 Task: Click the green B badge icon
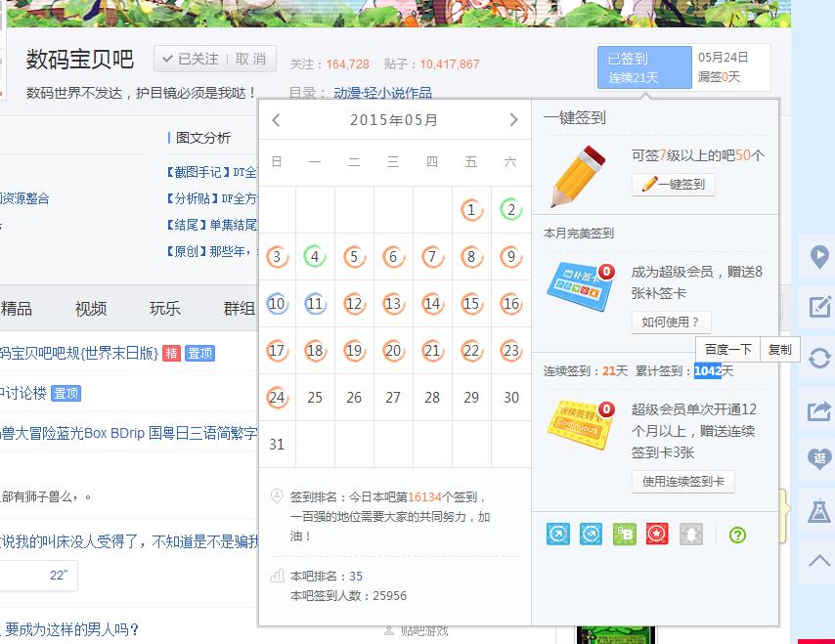coord(624,534)
